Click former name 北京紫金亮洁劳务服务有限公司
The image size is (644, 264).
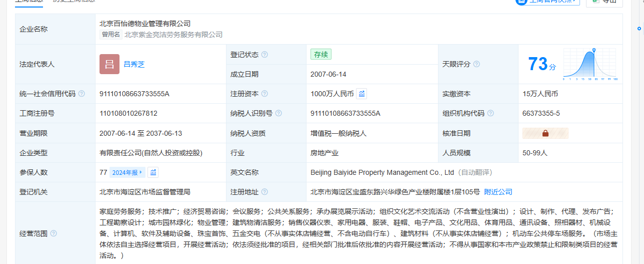click(x=173, y=35)
